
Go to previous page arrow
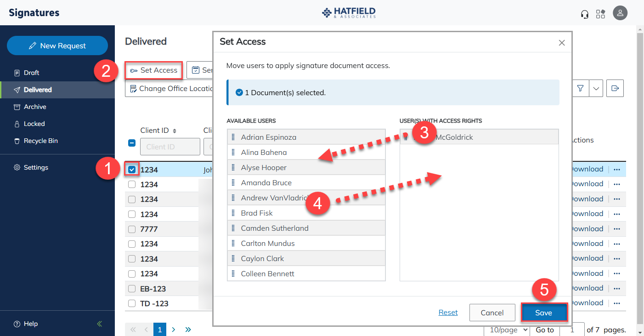tap(147, 330)
